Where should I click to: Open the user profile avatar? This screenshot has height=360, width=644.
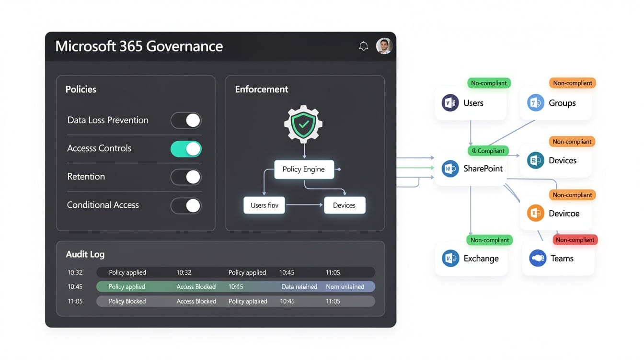click(x=384, y=46)
